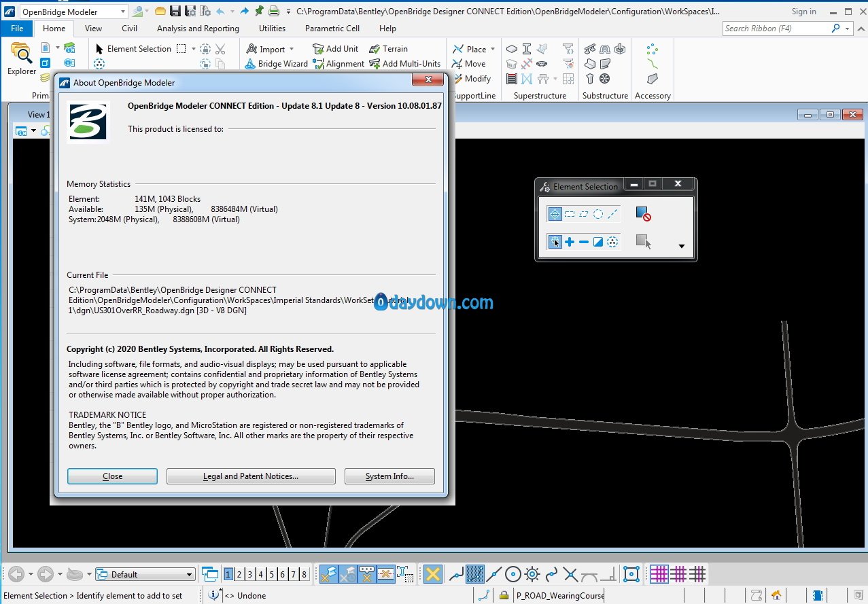Choose the Block selection method icon
Viewport: 868px width, 604px height.
click(570, 214)
